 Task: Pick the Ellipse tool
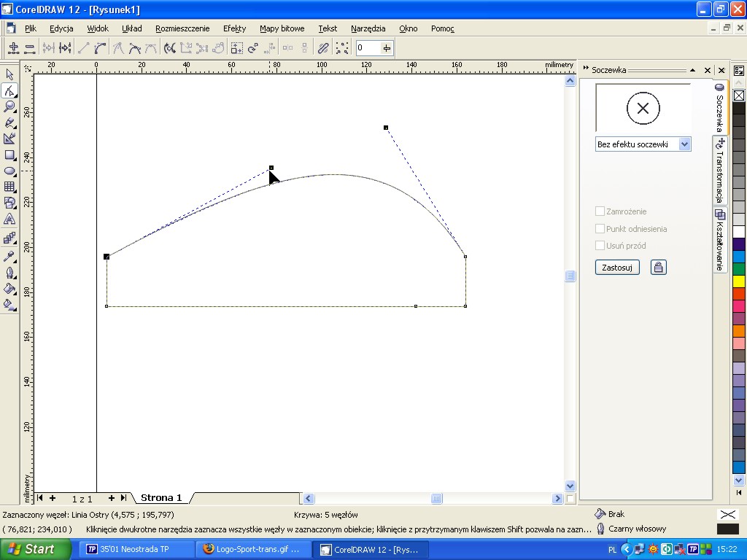(9, 171)
